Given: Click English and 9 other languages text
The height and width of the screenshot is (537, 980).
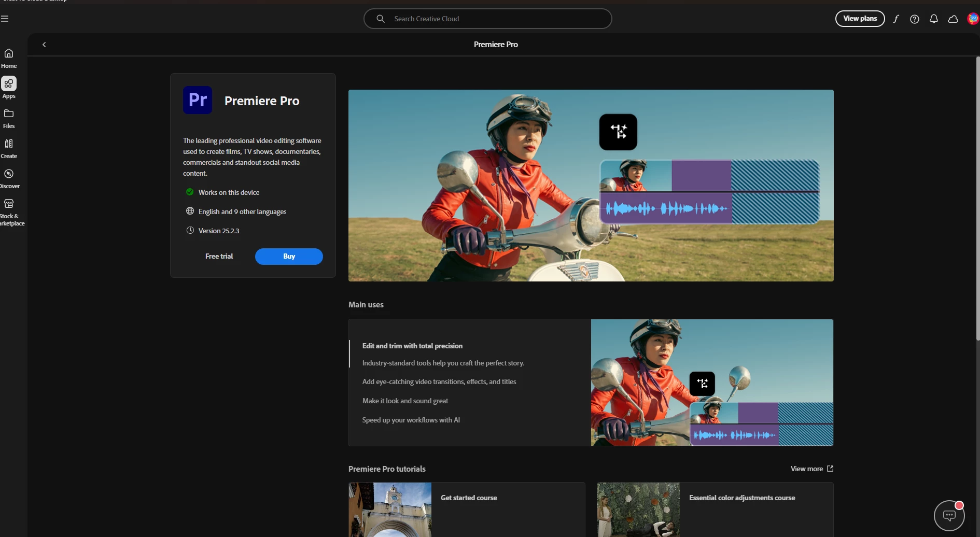Looking at the screenshot, I should coord(242,211).
